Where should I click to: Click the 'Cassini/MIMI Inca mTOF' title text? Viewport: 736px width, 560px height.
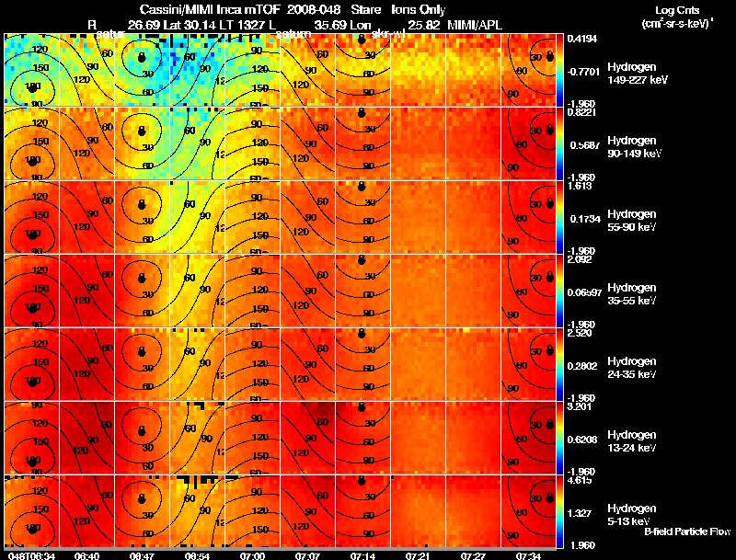click(x=210, y=10)
